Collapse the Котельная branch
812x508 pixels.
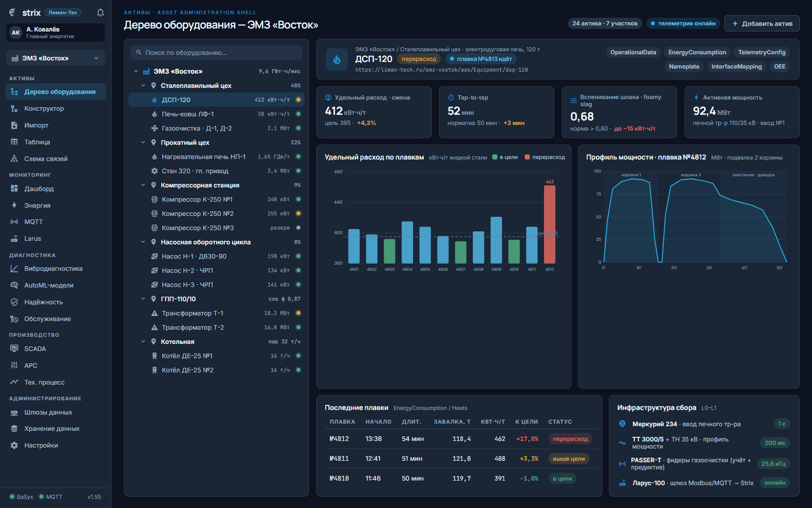point(143,342)
